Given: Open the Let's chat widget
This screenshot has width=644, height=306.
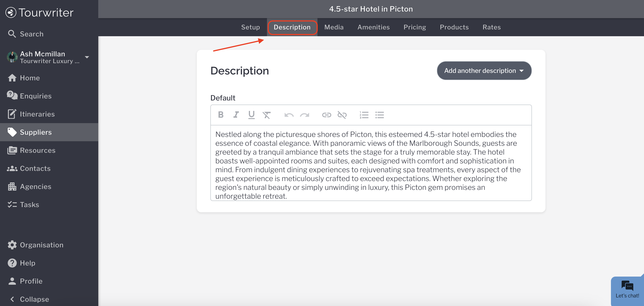Looking at the screenshot, I should click(x=627, y=290).
